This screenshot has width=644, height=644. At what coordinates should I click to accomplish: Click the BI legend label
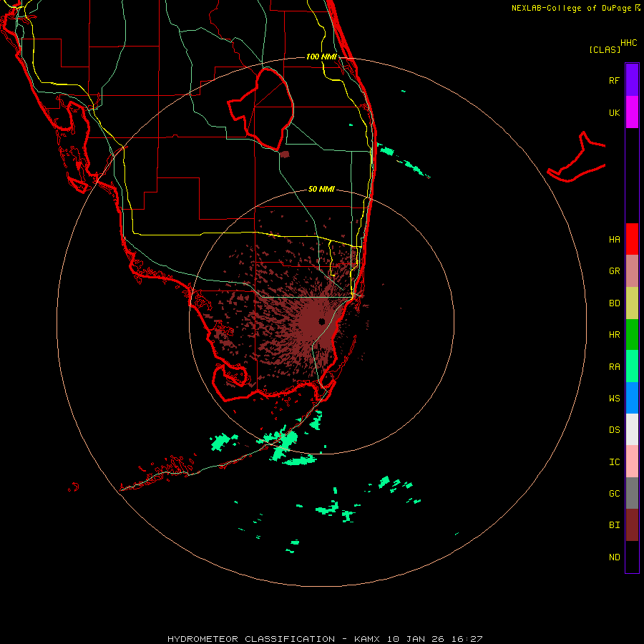pos(614,525)
